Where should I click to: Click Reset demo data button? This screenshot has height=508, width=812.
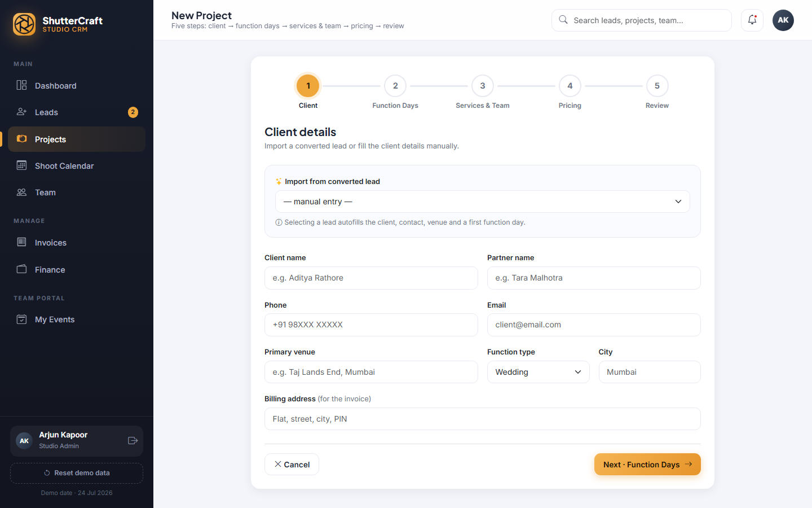77,473
